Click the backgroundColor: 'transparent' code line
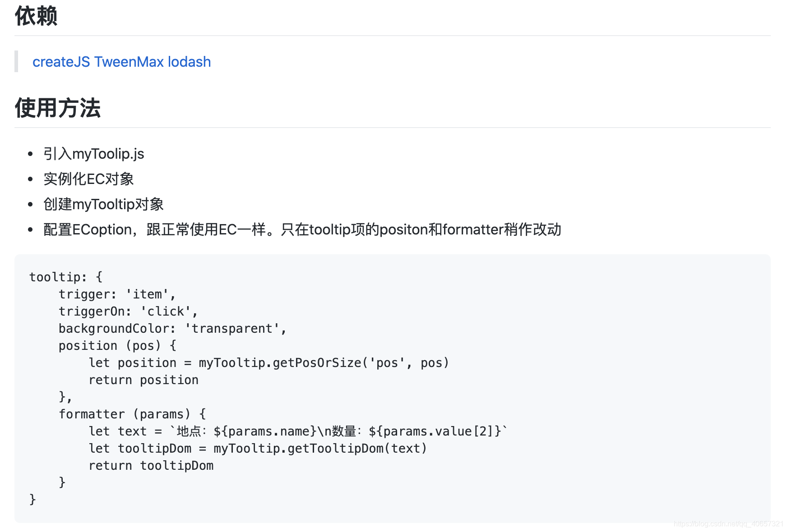787x532 pixels. coord(172,328)
